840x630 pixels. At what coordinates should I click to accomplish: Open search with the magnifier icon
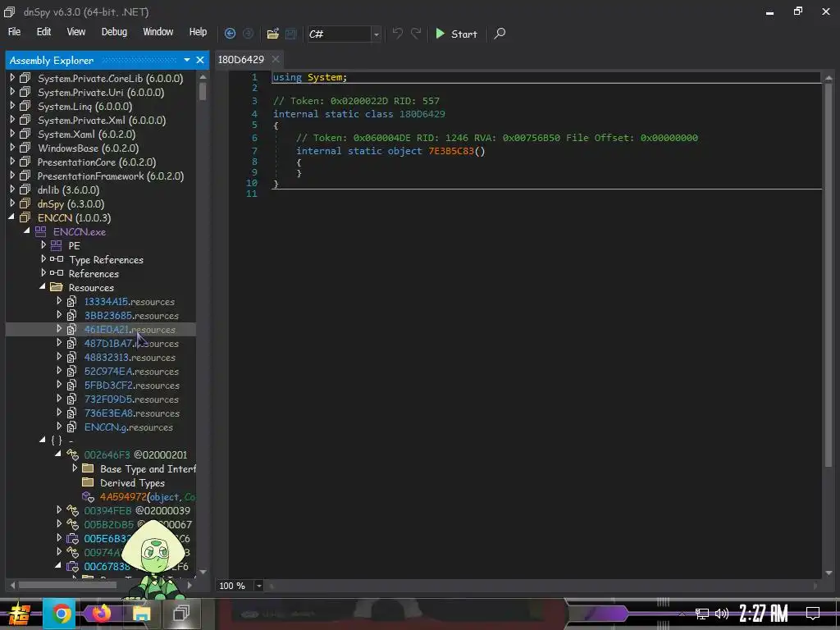pyautogui.click(x=500, y=34)
